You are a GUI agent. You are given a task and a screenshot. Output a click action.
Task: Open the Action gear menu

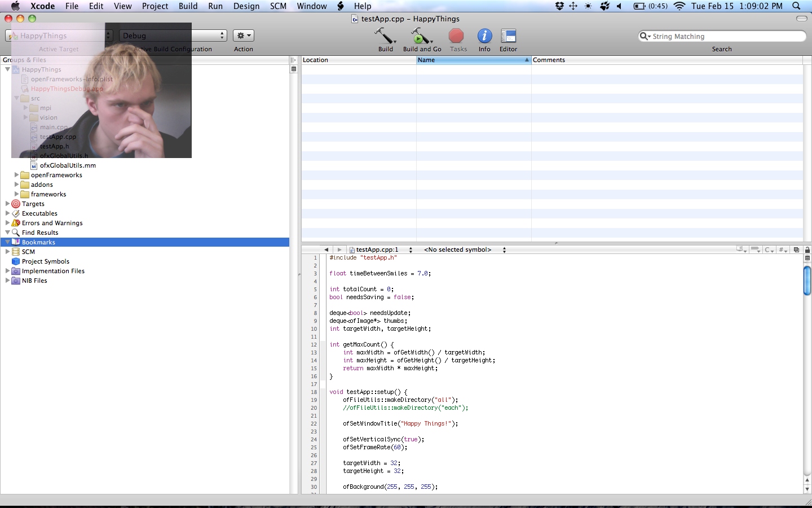point(244,36)
